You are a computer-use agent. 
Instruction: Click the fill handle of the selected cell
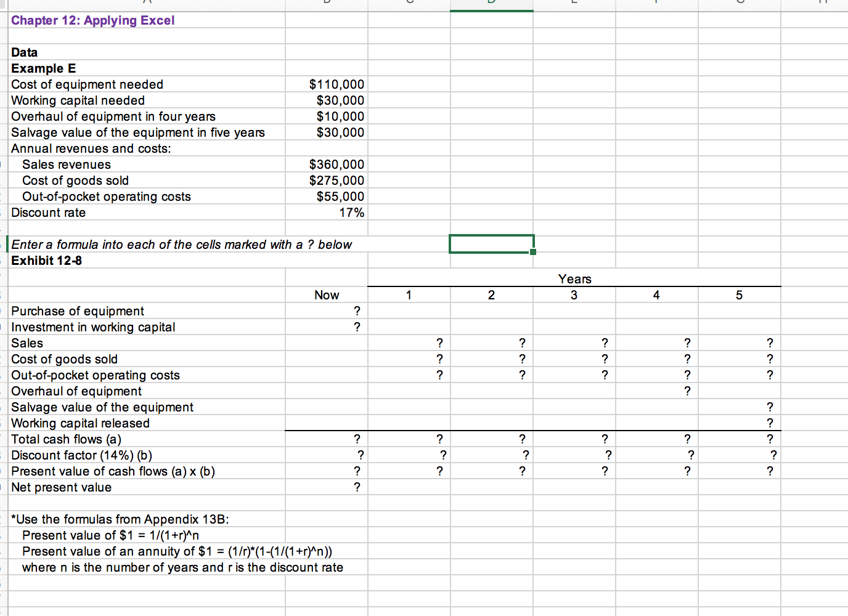534,251
